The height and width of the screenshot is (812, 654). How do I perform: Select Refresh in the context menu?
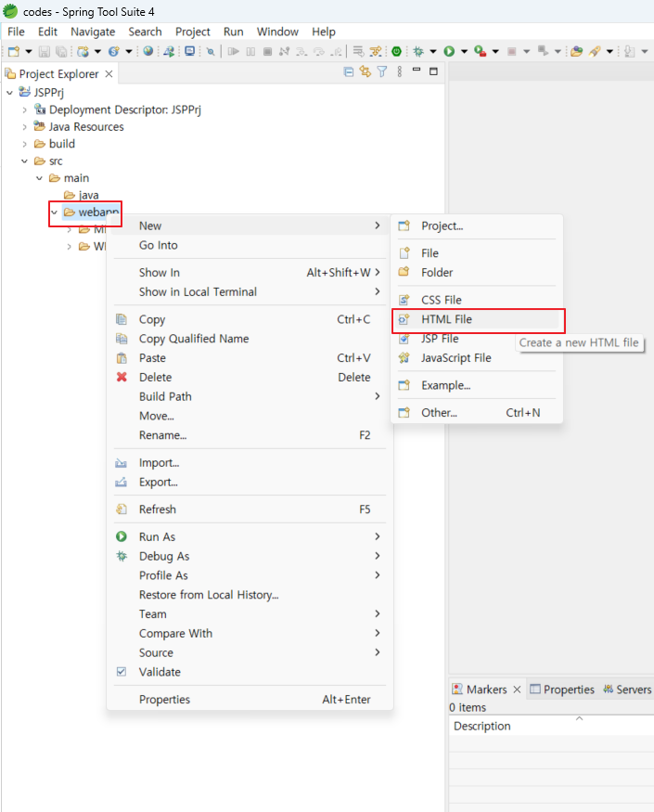(x=250, y=509)
